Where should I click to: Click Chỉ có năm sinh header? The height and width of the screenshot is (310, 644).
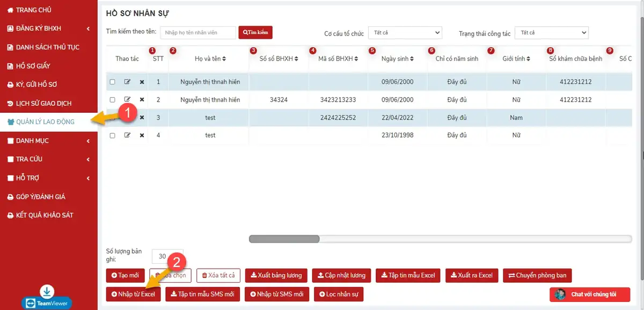(x=457, y=59)
